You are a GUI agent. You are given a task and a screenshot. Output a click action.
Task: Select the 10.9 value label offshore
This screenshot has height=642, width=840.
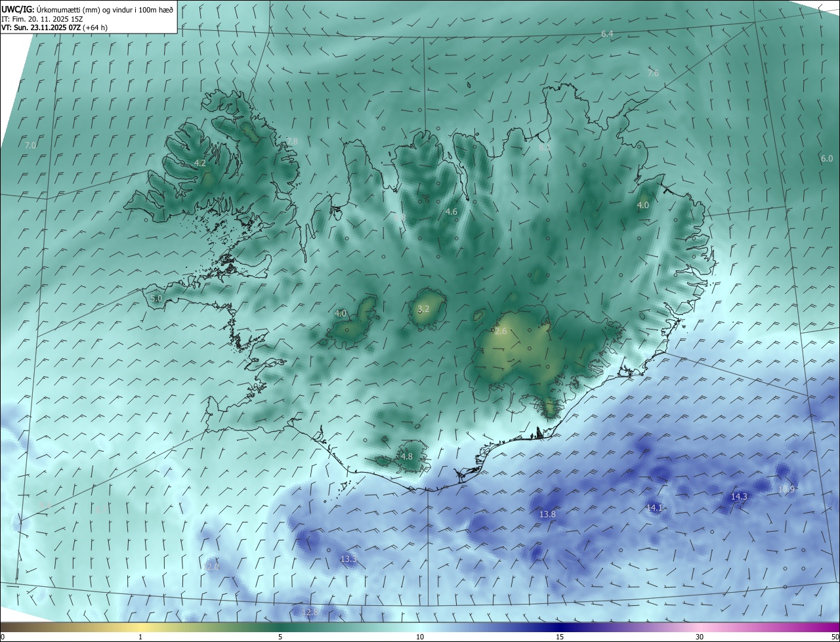pos(787,489)
